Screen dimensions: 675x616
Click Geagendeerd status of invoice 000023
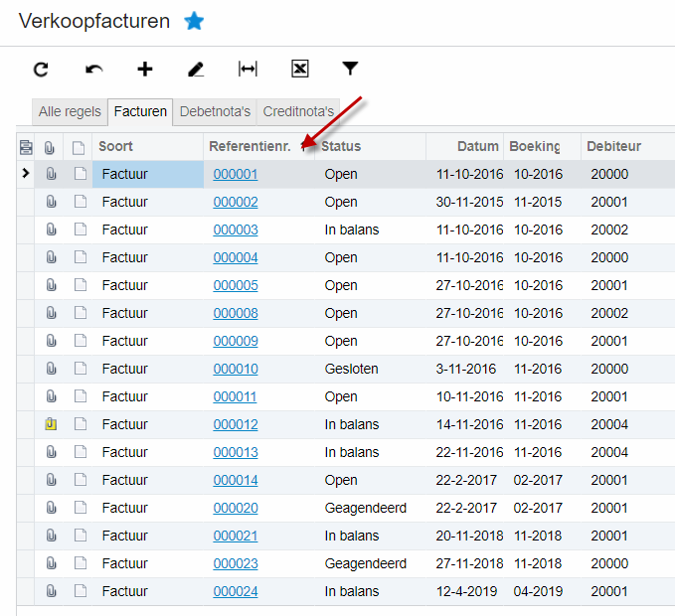(x=366, y=563)
